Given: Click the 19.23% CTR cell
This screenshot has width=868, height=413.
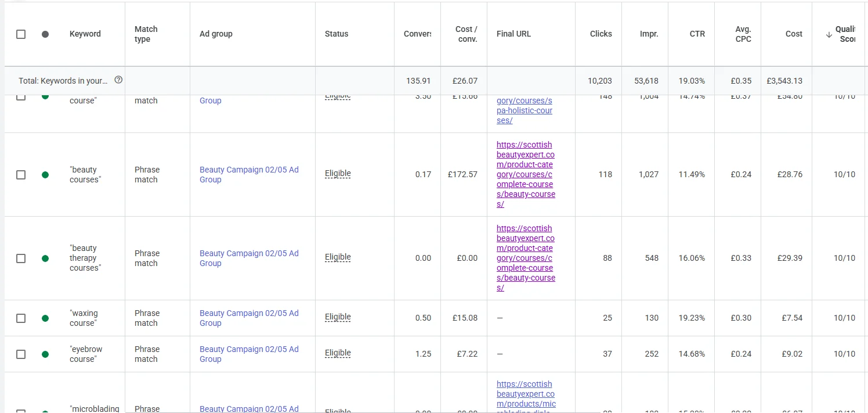Looking at the screenshot, I should tap(692, 318).
